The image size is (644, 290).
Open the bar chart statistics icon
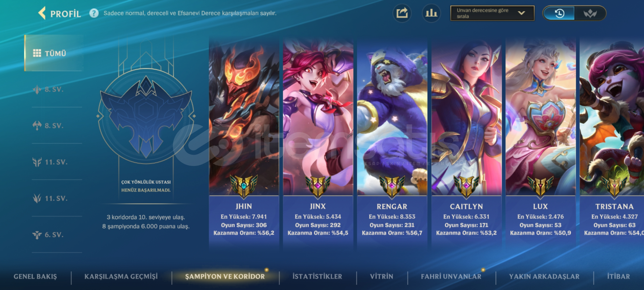431,13
